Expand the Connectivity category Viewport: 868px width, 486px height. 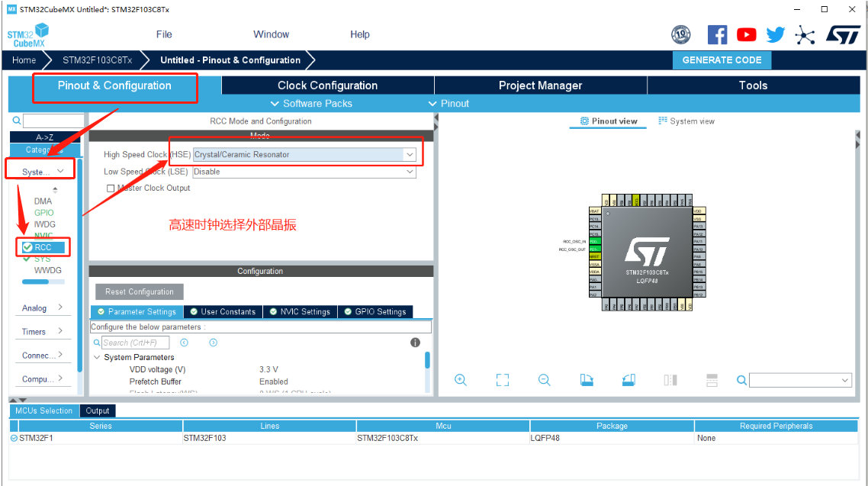(43, 356)
